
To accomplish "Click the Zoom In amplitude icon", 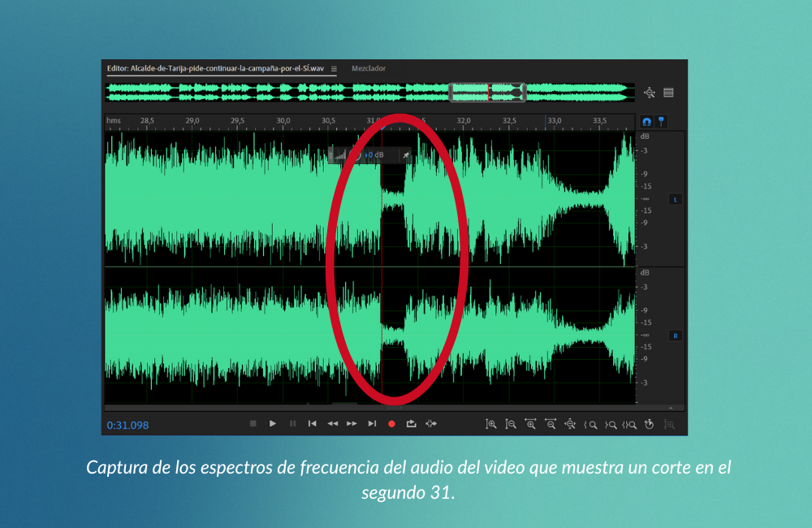I will point(490,423).
